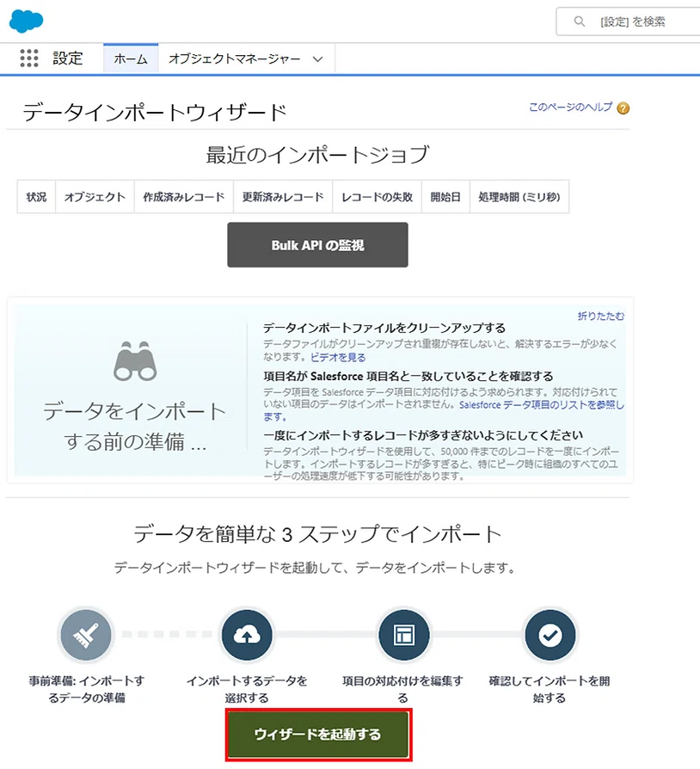Viewport: 700px width, 769px height.
Task: Click the search magnifier icon
Action: pyautogui.click(x=580, y=22)
